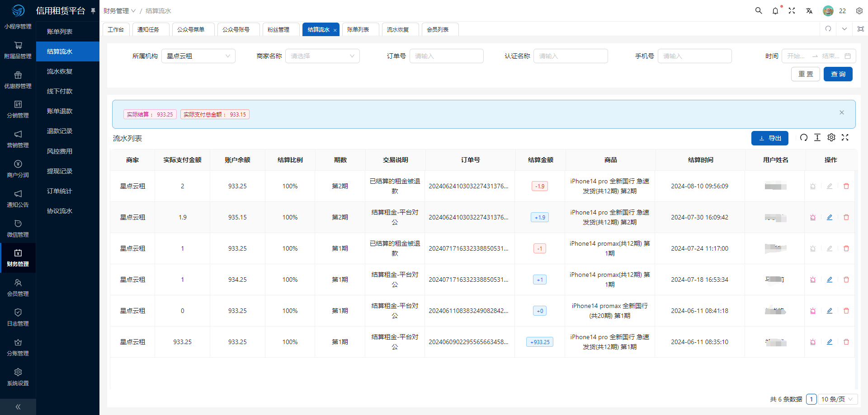Viewport: 868px width, 415px height.
Task: Select 账单列表 in the submenu
Action: (68, 32)
